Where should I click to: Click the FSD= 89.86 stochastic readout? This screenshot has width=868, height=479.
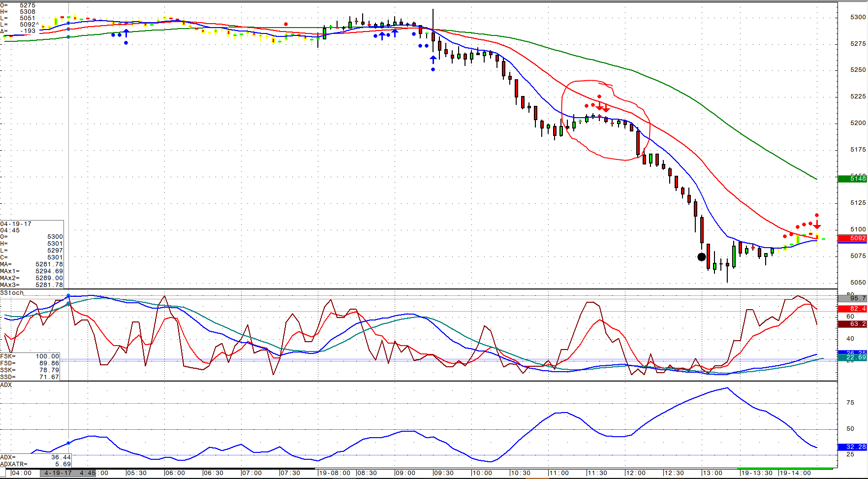(x=30, y=363)
